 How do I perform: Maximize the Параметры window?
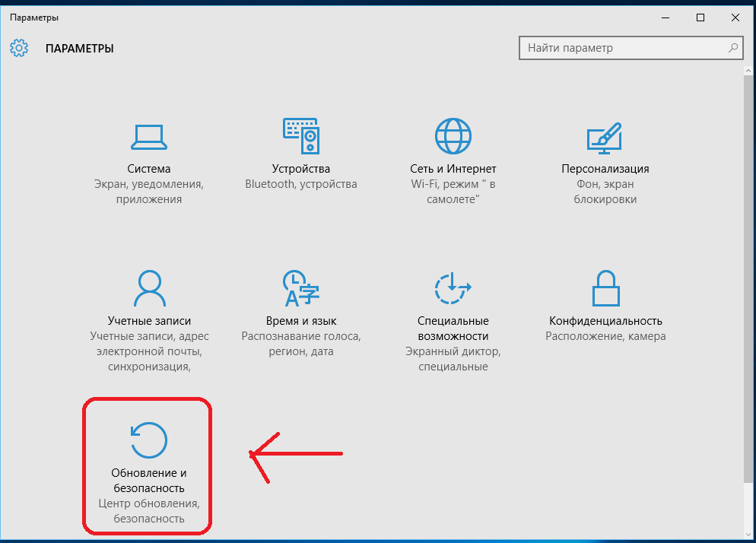click(x=701, y=17)
